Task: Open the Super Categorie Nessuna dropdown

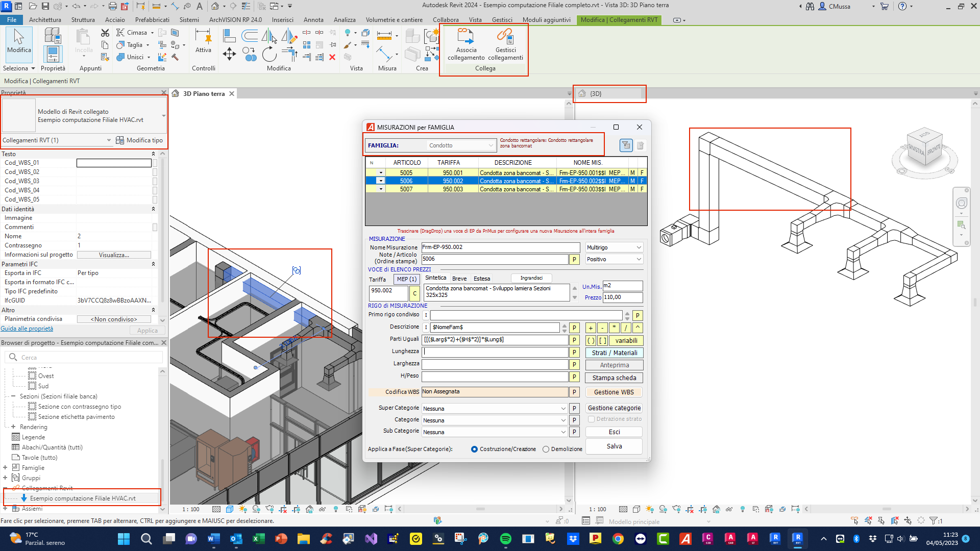Action: coord(494,409)
